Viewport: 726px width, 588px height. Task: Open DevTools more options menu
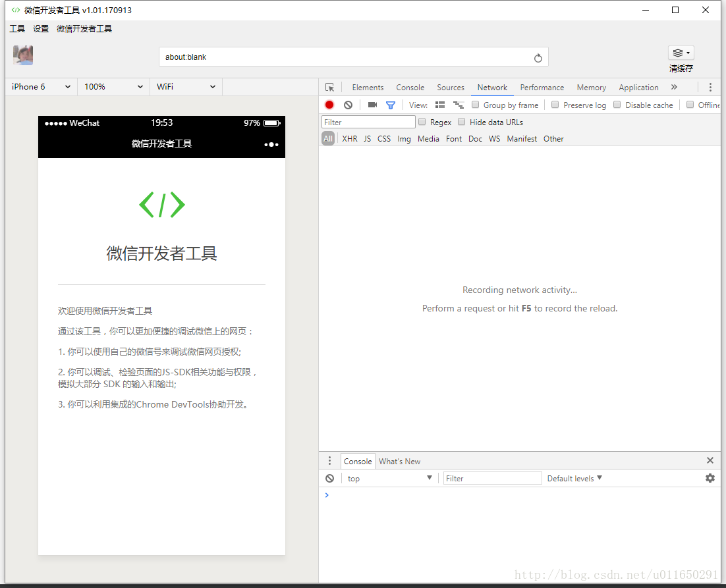click(710, 87)
